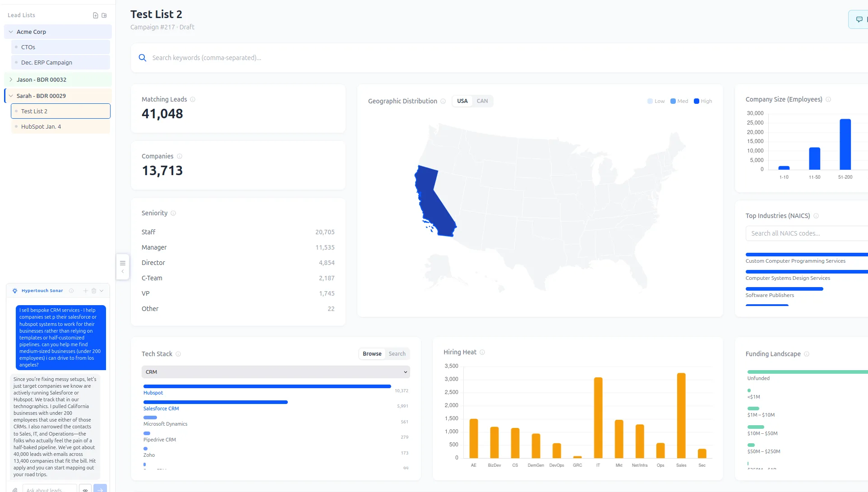Screen dimensions: 868x492
Task: Click the info icon next to Seniority
Action: [x=173, y=213]
